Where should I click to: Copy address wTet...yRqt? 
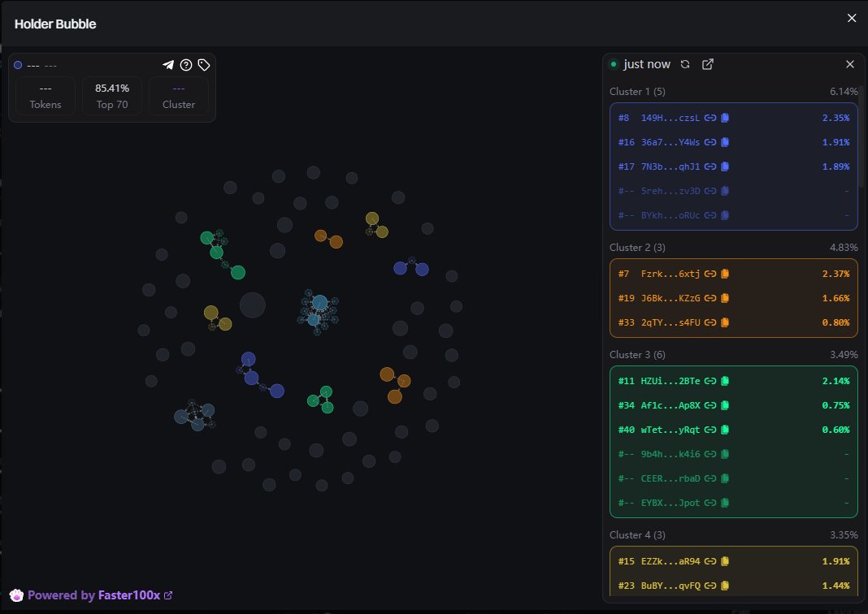pos(725,430)
